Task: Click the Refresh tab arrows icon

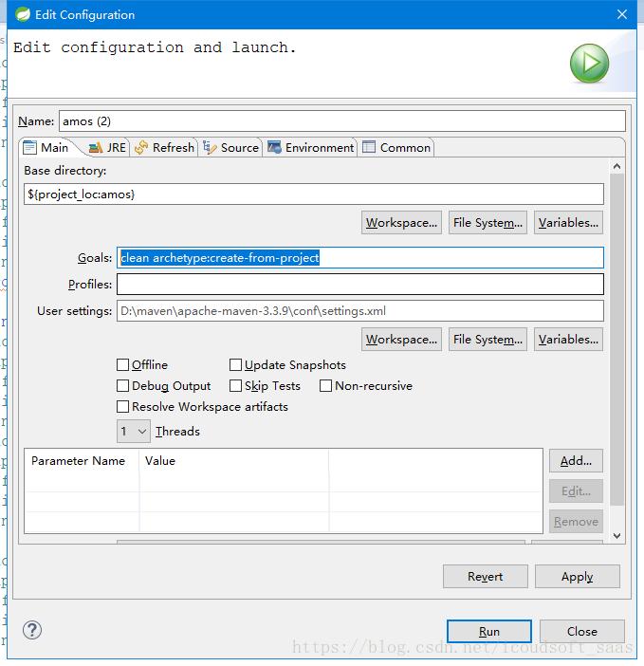Action: click(141, 147)
